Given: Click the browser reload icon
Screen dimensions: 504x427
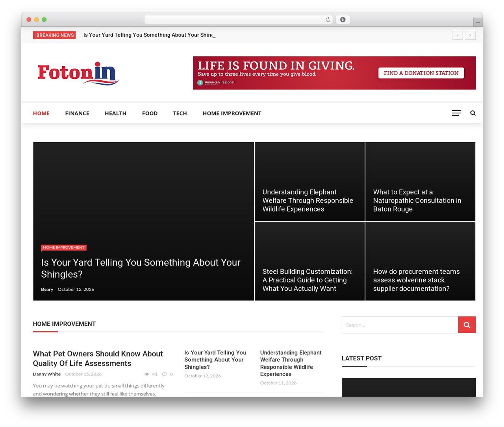Looking at the screenshot, I should pyautogui.click(x=328, y=20).
